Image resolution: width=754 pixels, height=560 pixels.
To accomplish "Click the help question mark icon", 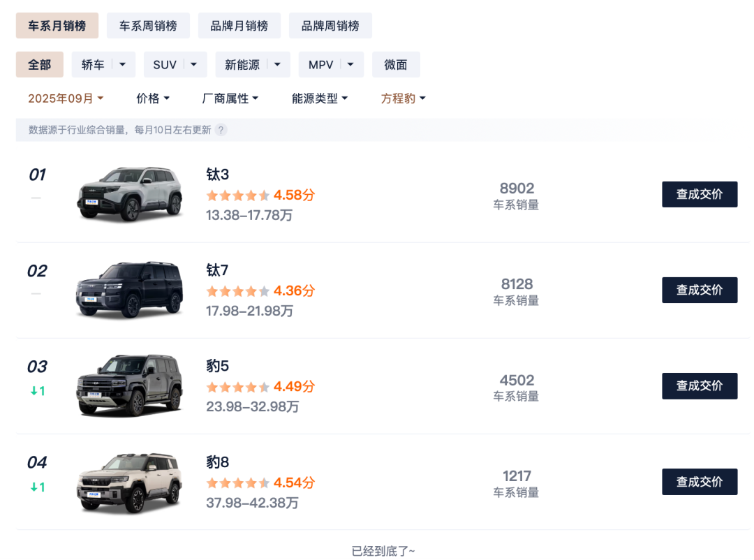I will click(221, 130).
